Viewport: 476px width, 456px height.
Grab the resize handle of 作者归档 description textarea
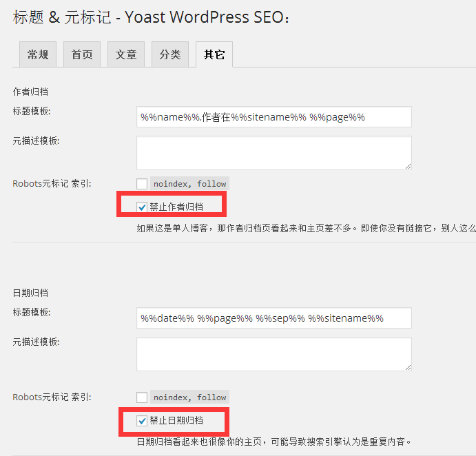pos(408,166)
